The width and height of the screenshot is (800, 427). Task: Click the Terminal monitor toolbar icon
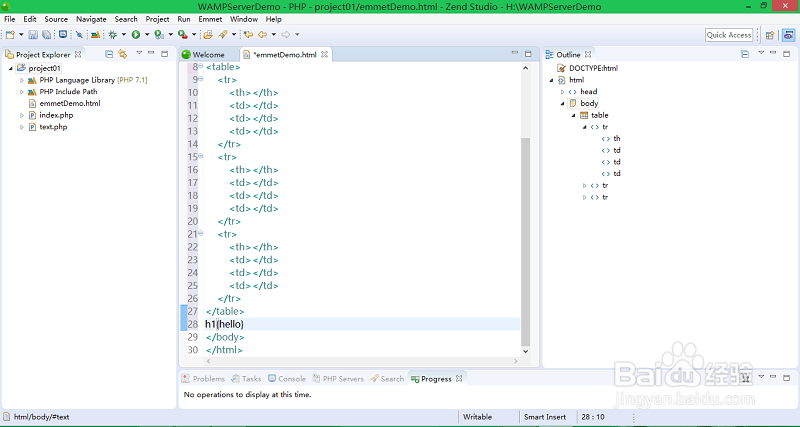pos(63,35)
